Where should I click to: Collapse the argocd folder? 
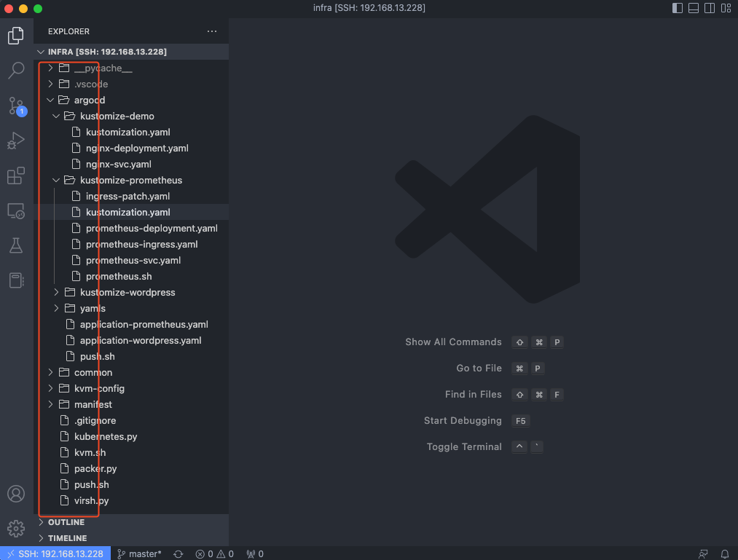(131, 100)
